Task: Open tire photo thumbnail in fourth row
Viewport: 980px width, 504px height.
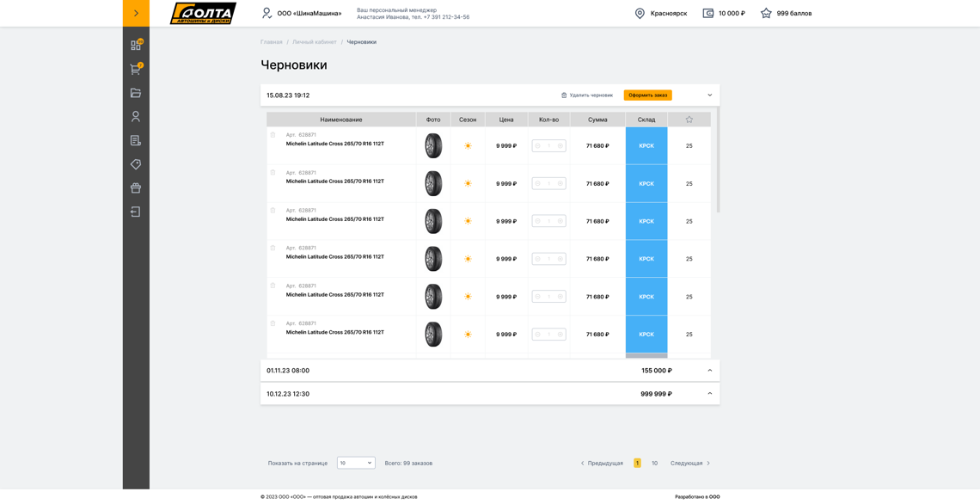Action: (433, 259)
